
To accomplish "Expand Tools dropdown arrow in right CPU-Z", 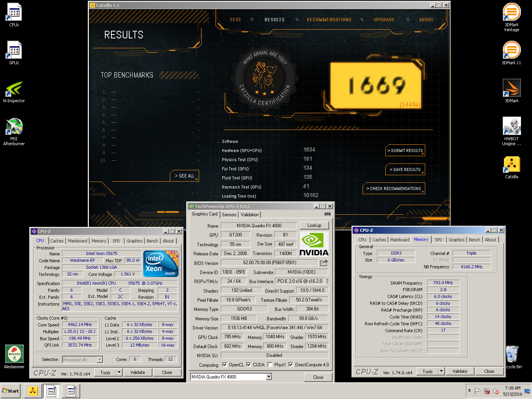I will 441,371.
